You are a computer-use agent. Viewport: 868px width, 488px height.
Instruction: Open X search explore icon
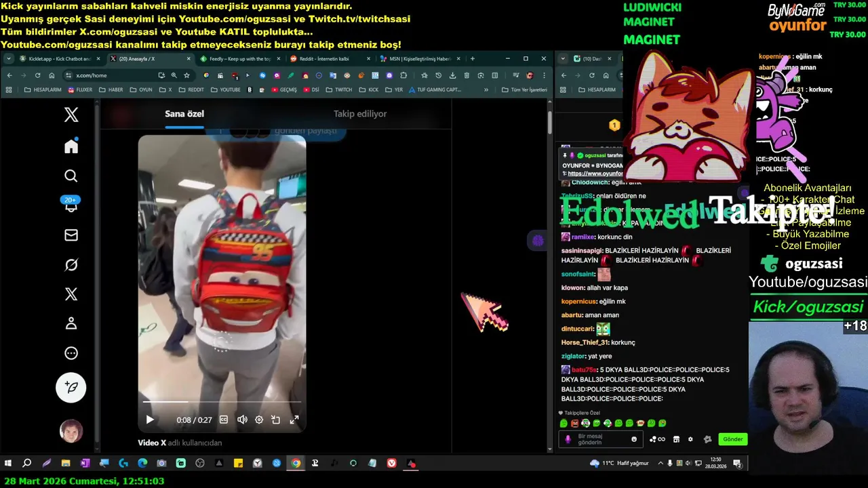[71, 176]
